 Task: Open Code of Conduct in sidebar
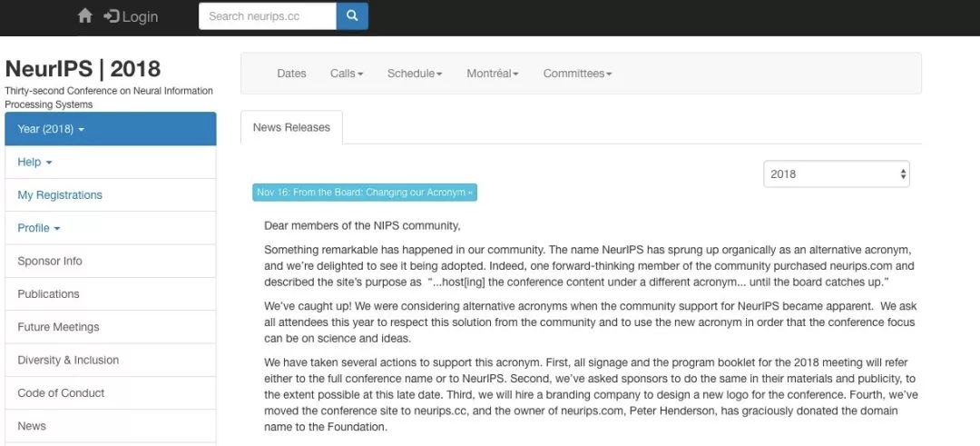point(111,392)
